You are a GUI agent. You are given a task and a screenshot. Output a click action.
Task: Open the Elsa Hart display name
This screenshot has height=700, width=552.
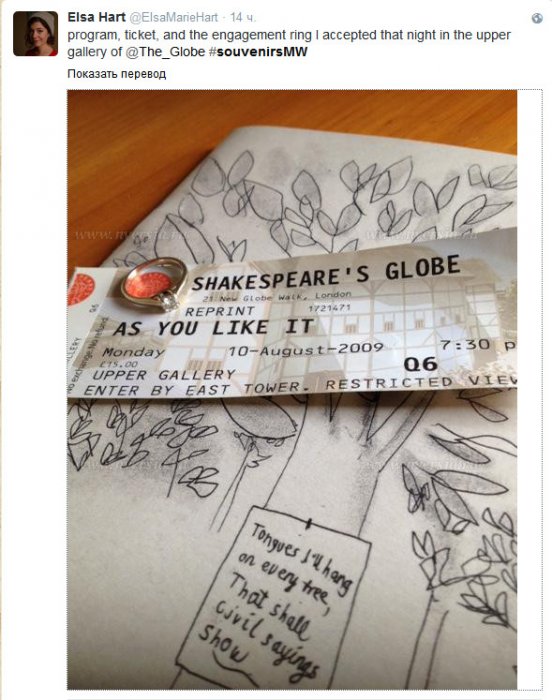pos(96,17)
